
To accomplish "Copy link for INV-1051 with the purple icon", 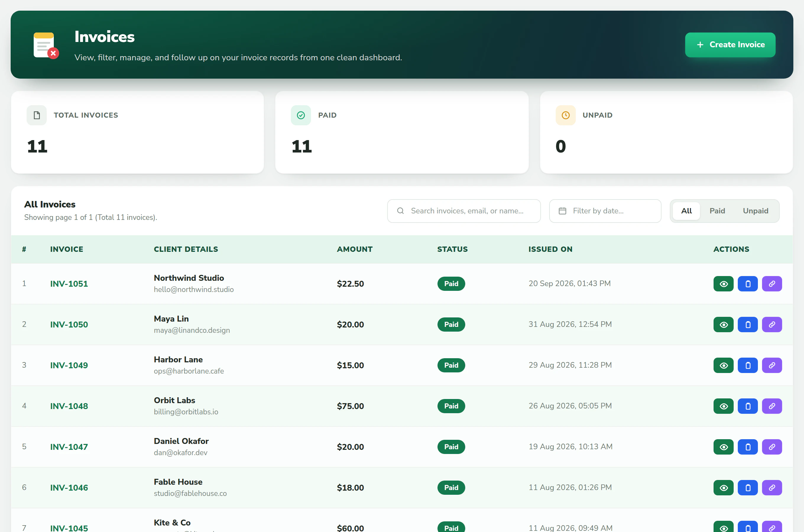I will (772, 284).
